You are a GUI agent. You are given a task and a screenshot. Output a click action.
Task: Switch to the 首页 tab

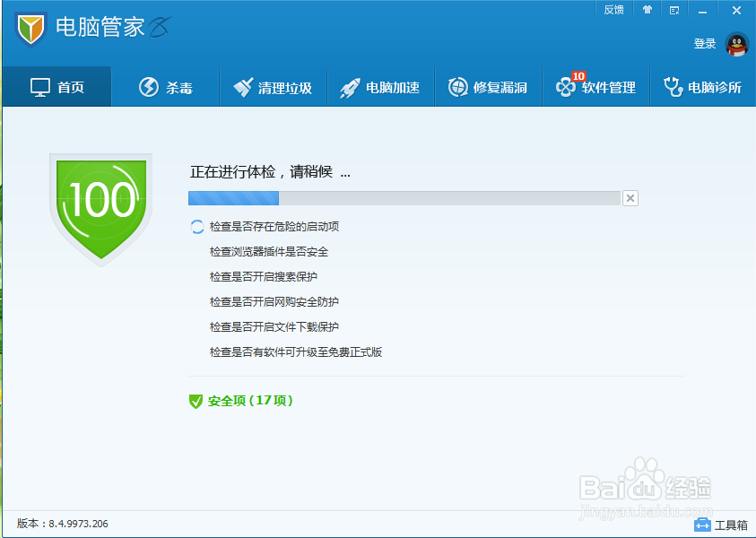tap(56, 86)
